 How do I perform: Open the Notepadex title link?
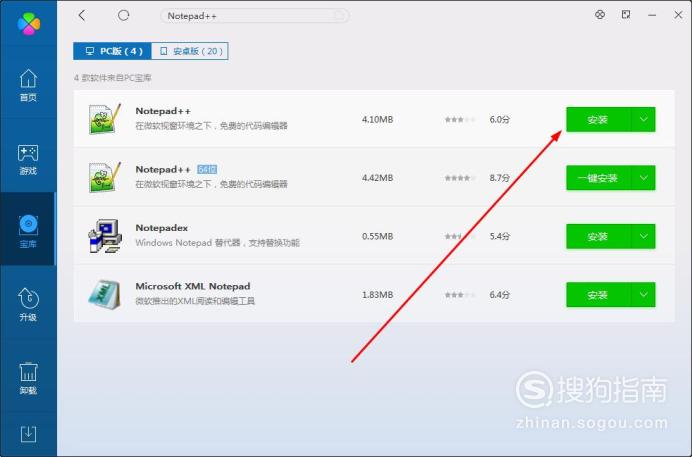point(162,228)
